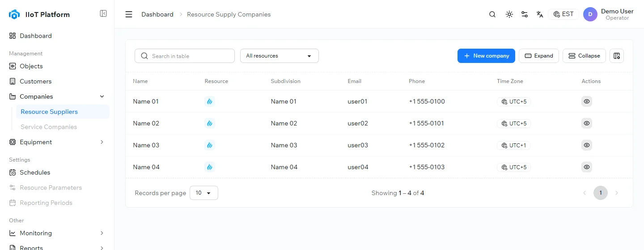Viewport: 644px width, 250px height.
Task: Select email cell user02
Action: click(358, 123)
